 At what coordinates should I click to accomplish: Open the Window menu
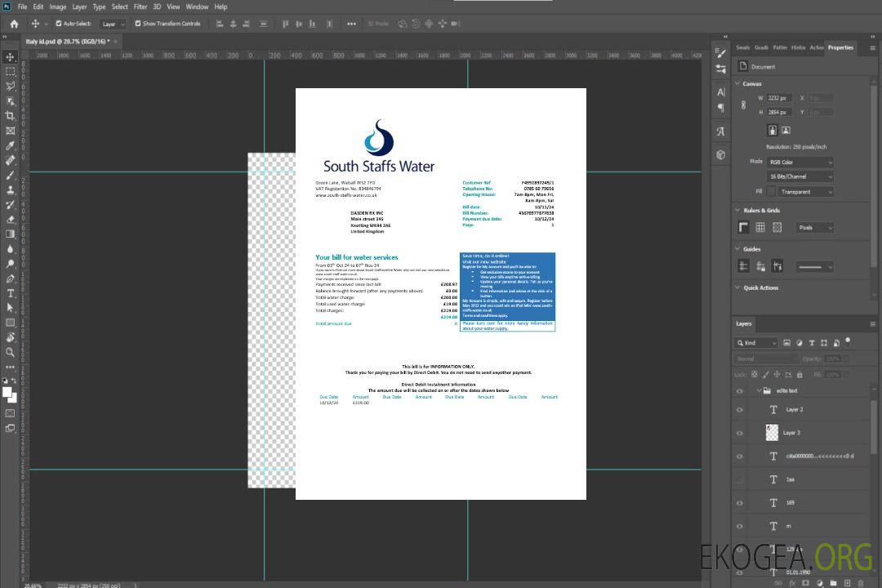(x=197, y=7)
